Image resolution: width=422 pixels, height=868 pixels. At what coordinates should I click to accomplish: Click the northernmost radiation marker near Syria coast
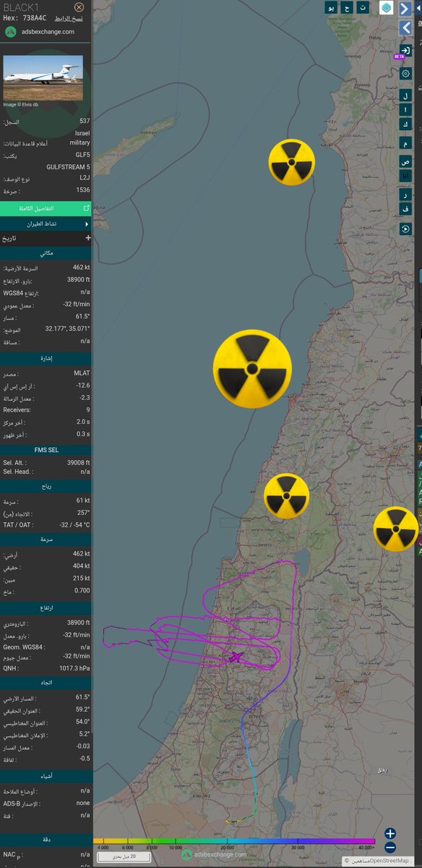tap(291, 162)
